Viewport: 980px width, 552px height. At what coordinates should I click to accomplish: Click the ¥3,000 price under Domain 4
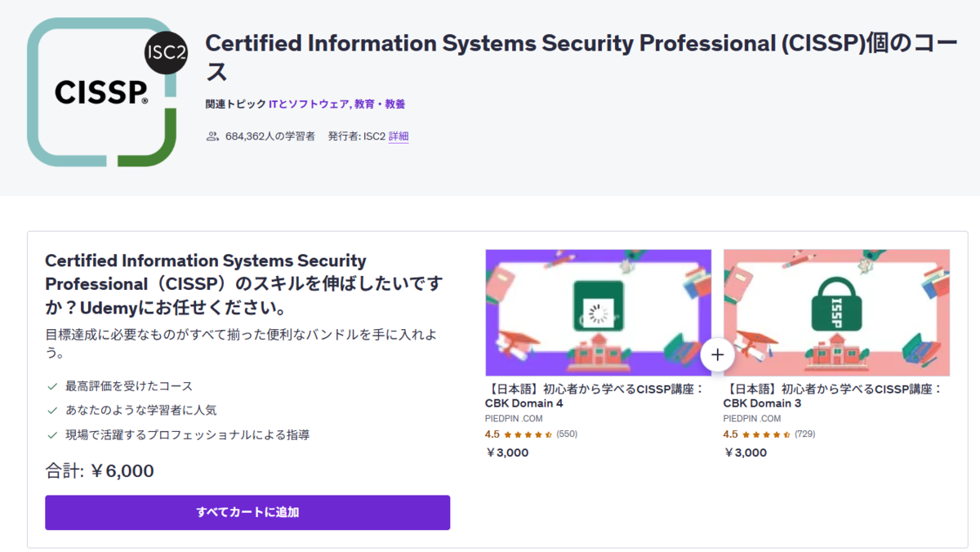[x=507, y=452]
